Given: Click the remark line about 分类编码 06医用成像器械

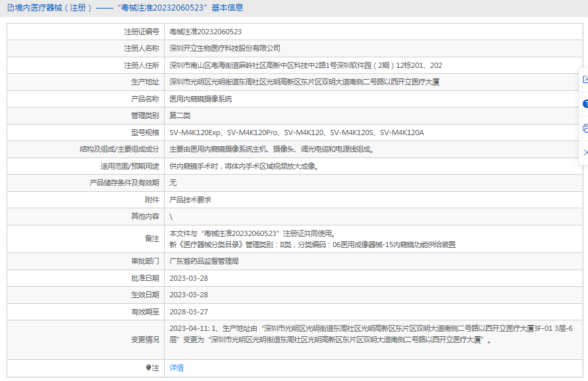Looking at the screenshot, I should [312, 245].
